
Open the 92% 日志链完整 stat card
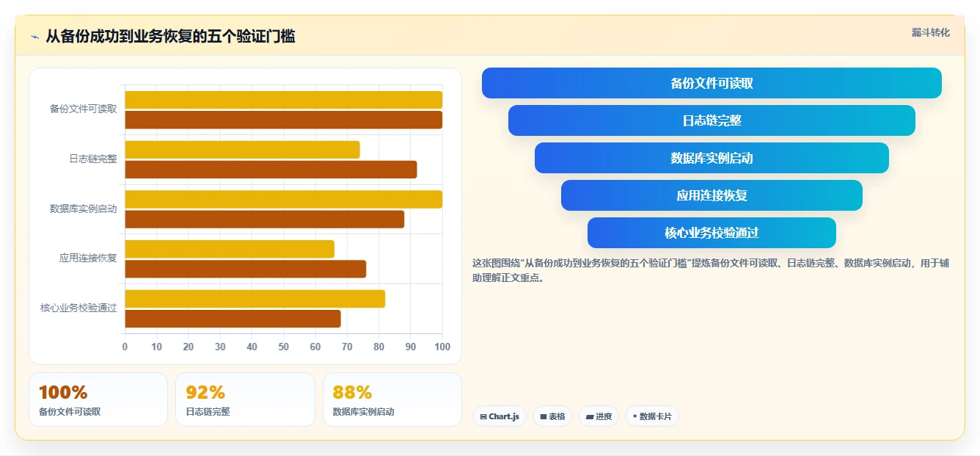point(245,399)
